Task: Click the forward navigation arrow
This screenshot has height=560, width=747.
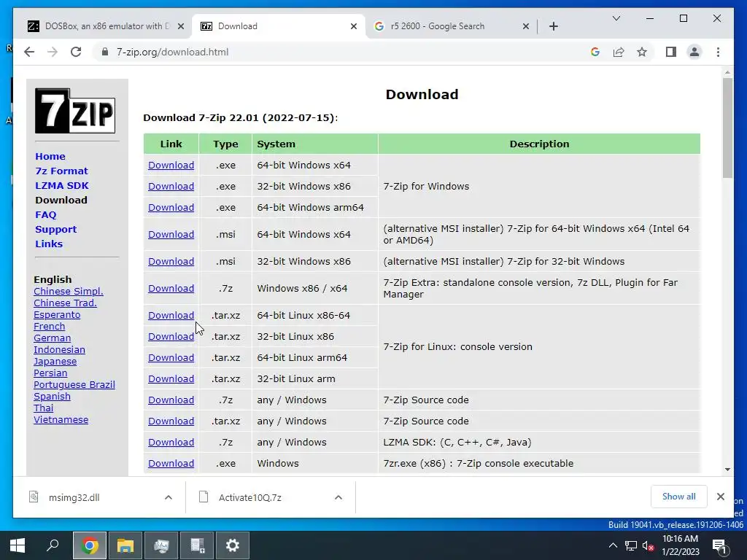Action: point(53,52)
